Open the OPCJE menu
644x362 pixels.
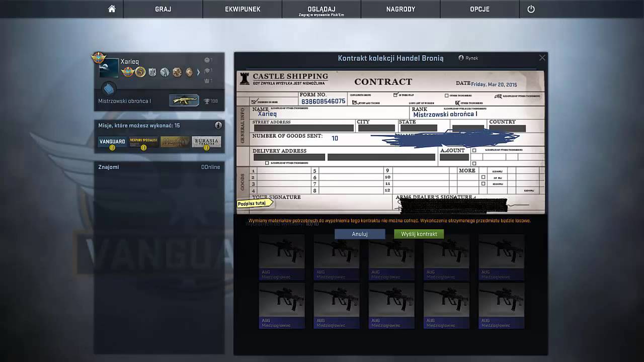[479, 9]
